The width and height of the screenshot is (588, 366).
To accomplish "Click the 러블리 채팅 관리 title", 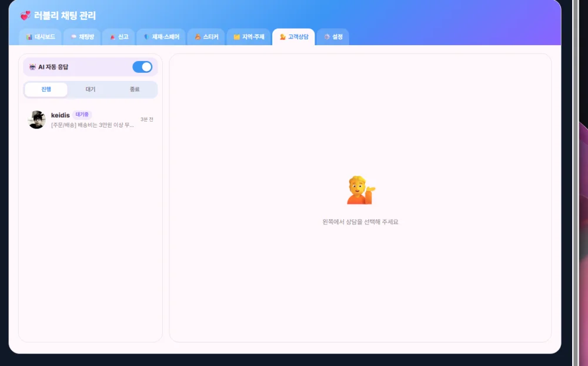I will click(65, 16).
